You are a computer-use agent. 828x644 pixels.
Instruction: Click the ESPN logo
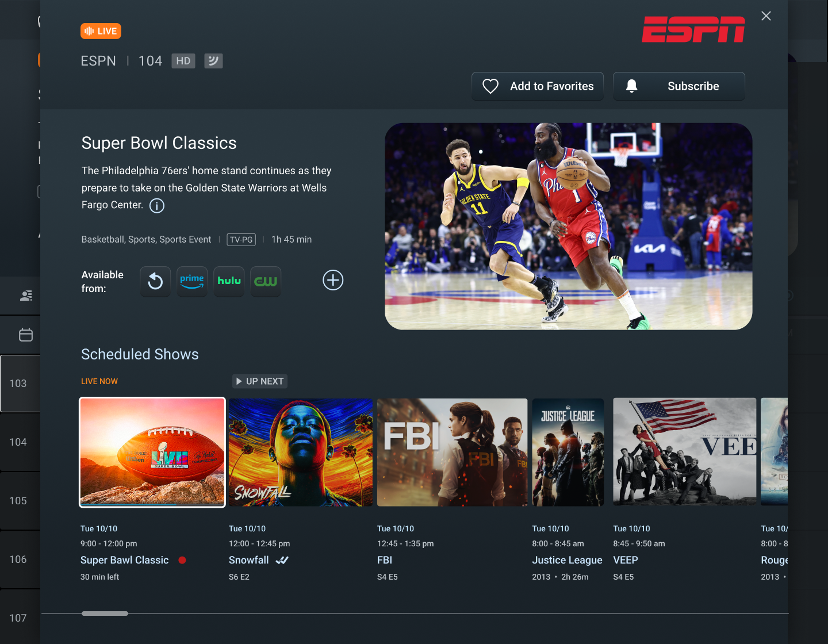pos(693,29)
